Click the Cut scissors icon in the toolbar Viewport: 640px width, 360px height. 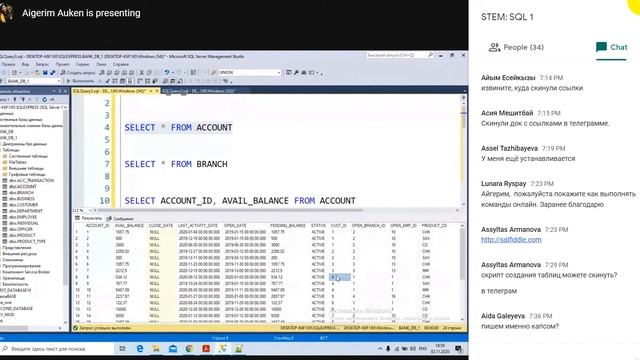142,72
